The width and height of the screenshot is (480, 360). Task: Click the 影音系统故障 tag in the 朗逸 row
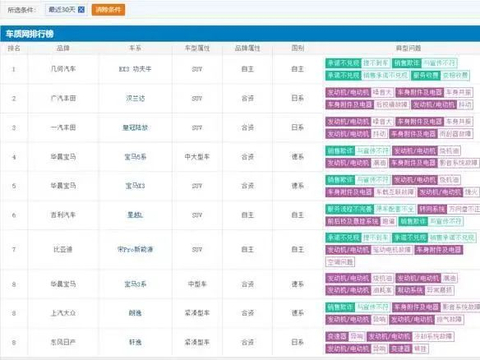[x=460, y=307]
